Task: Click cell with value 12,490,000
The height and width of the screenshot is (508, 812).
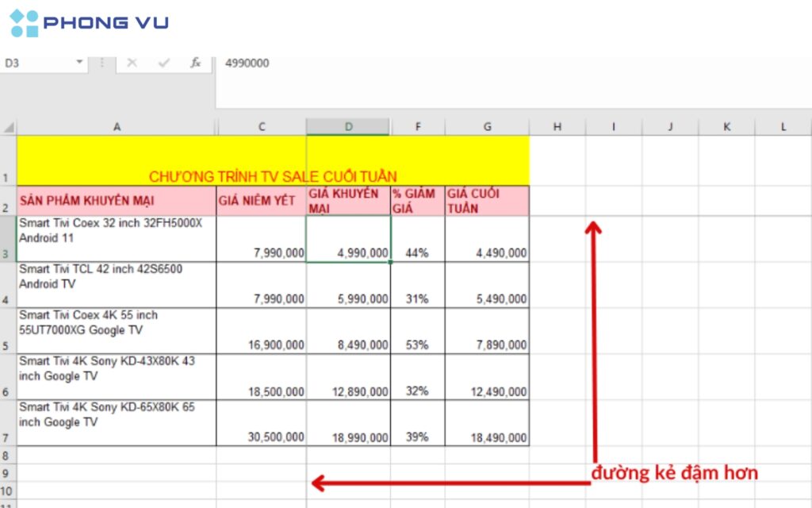Action: (x=488, y=377)
